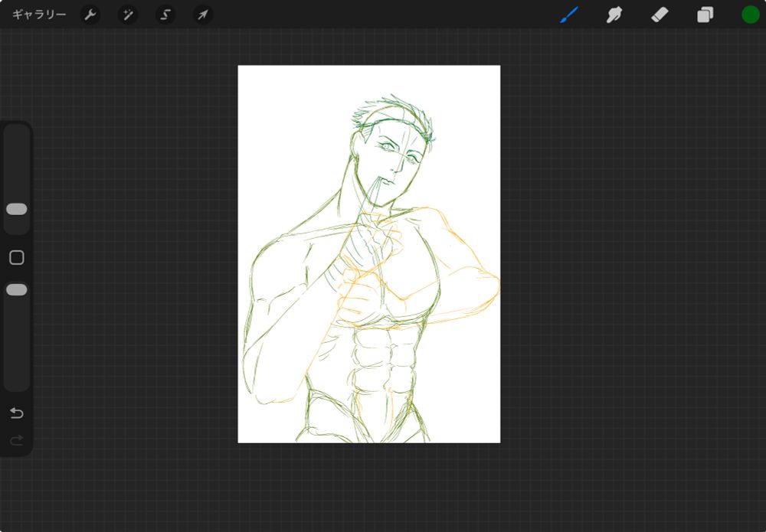
Task: Open the Layers panel
Action: 705,15
